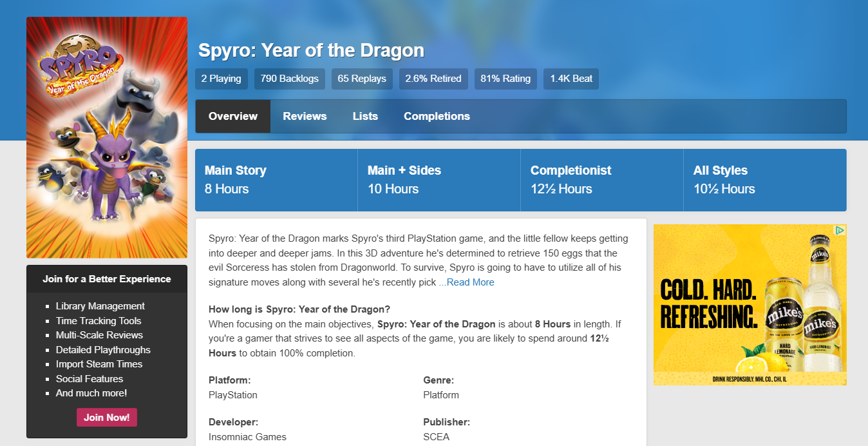Go to the Completions tab

coord(437,116)
